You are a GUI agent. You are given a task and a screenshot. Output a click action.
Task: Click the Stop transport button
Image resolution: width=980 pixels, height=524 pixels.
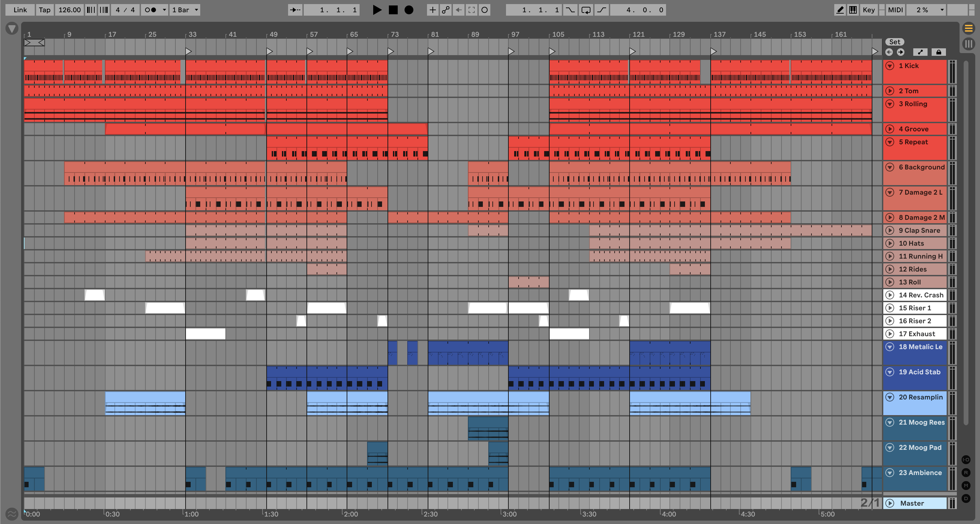[393, 10]
